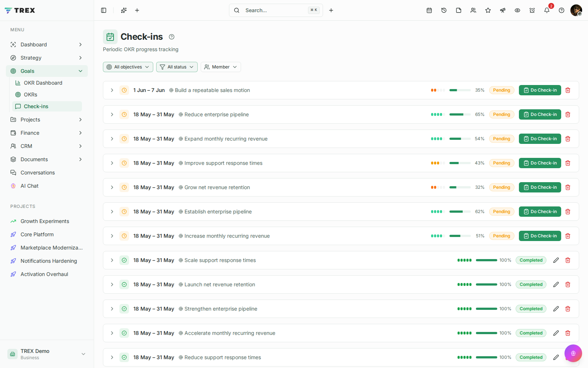588x368 pixels.
Task: Open the AI sparkle assistant icon
Action: [x=124, y=10]
